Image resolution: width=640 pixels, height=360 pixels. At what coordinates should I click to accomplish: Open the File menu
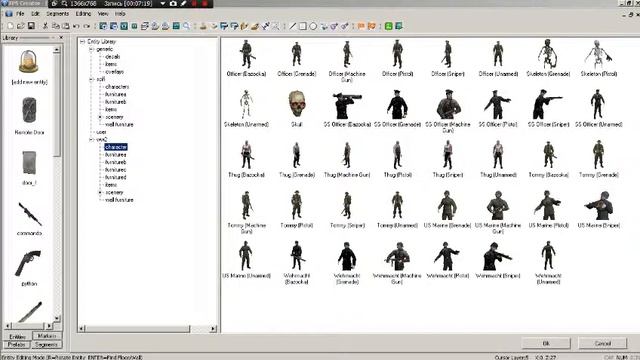pyautogui.click(x=20, y=13)
